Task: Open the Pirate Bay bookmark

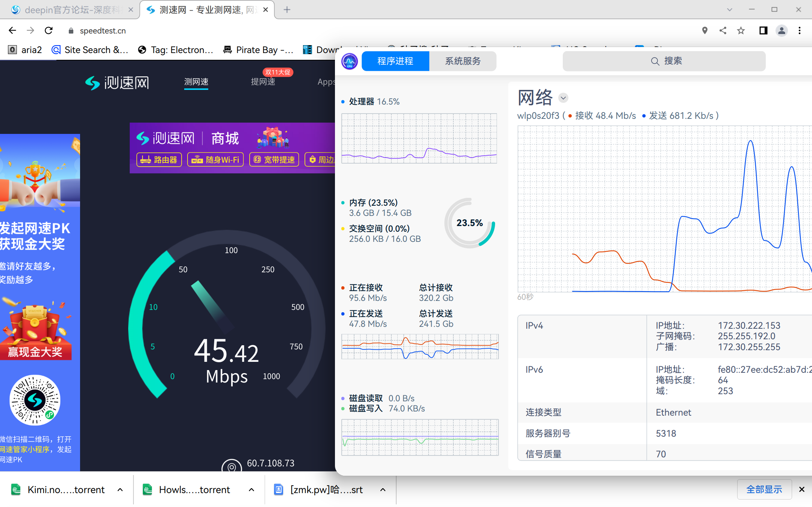Action: [258, 49]
